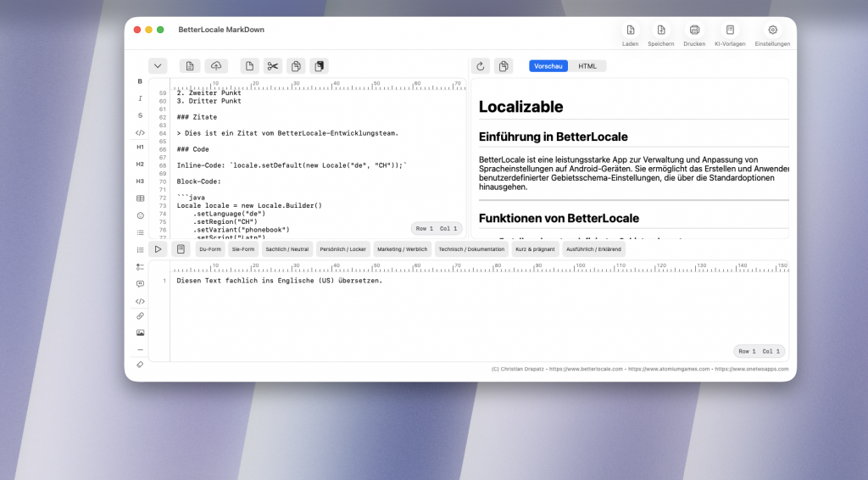868x480 pixels.
Task: Choose the Sachlich / Neutral style
Action: [287, 249]
